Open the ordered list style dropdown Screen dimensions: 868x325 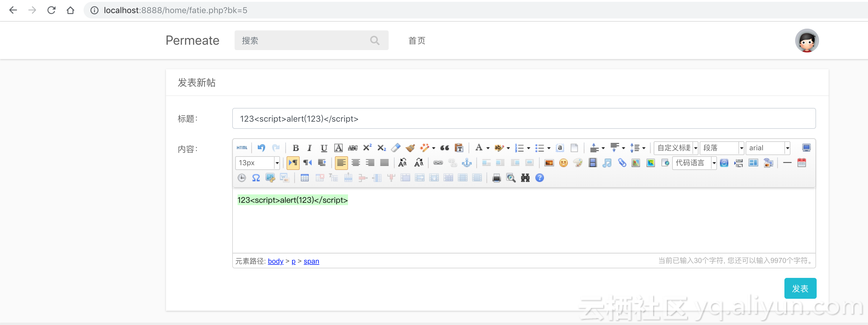(529, 148)
